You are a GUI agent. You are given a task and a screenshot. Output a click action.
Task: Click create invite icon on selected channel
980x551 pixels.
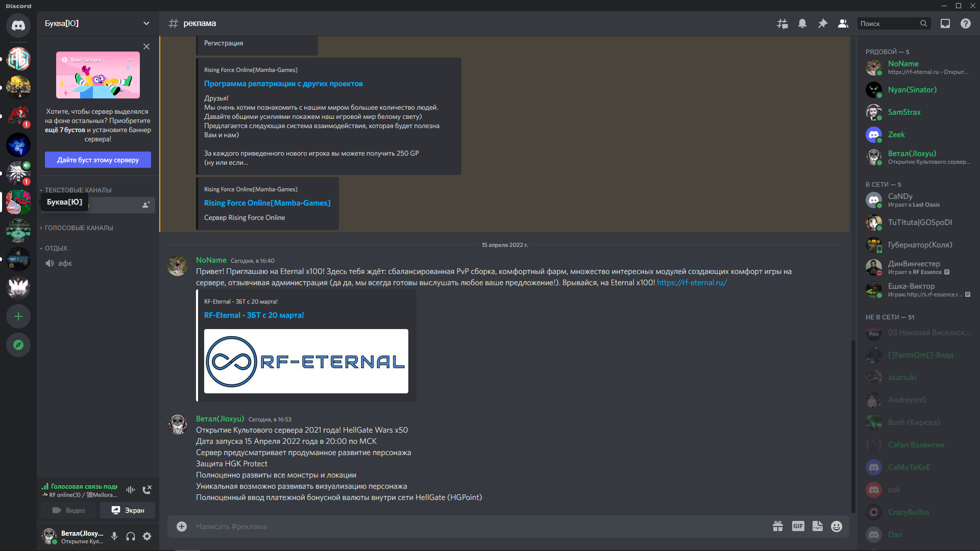[146, 205]
